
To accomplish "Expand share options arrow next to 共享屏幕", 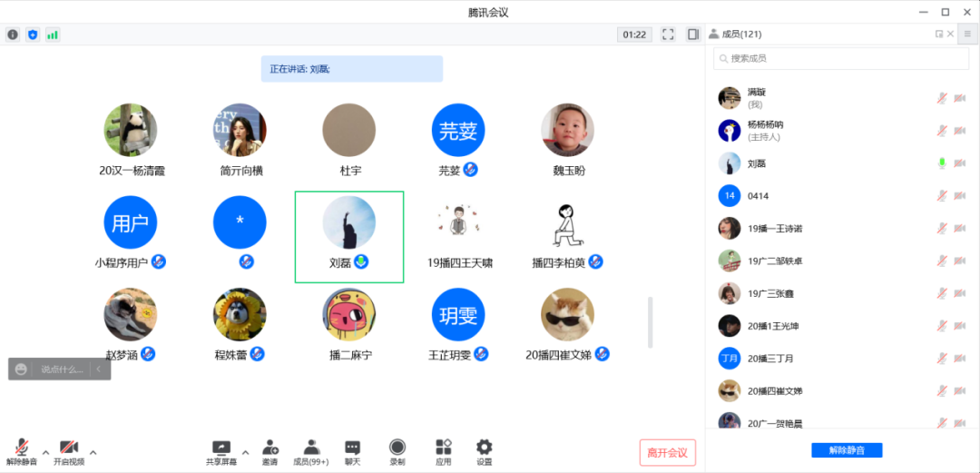I will tap(244, 451).
